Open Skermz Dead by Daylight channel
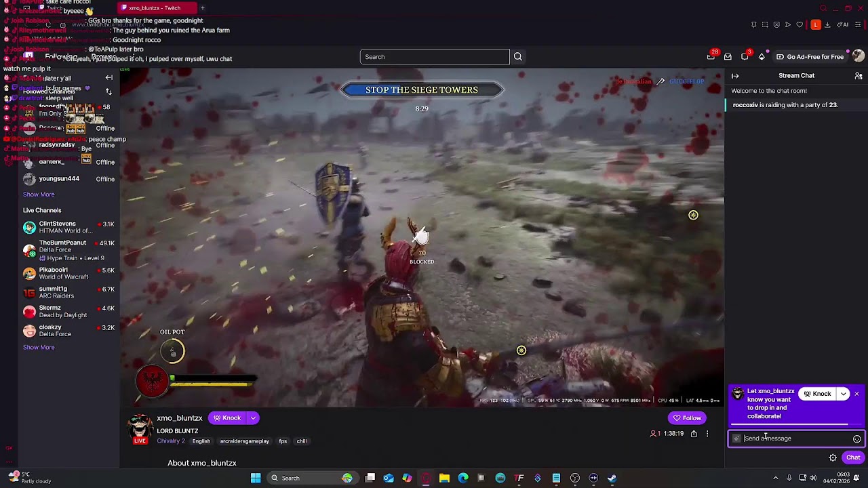 tap(68, 311)
